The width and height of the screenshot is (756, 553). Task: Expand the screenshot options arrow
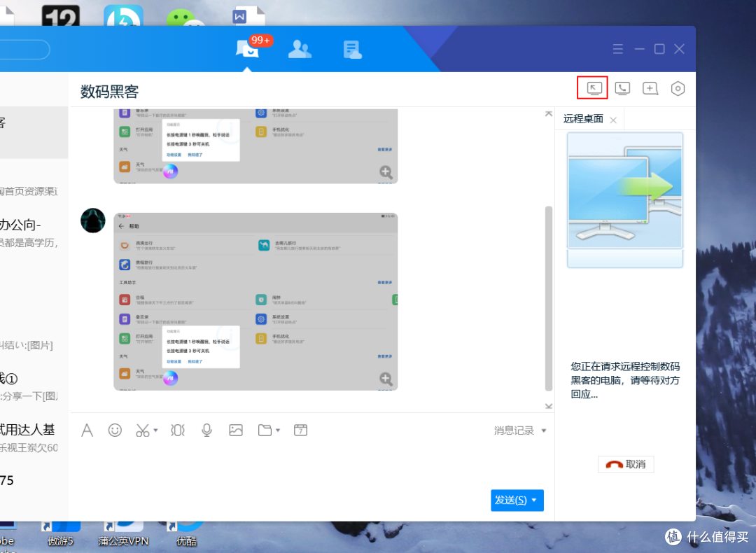coord(155,430)
